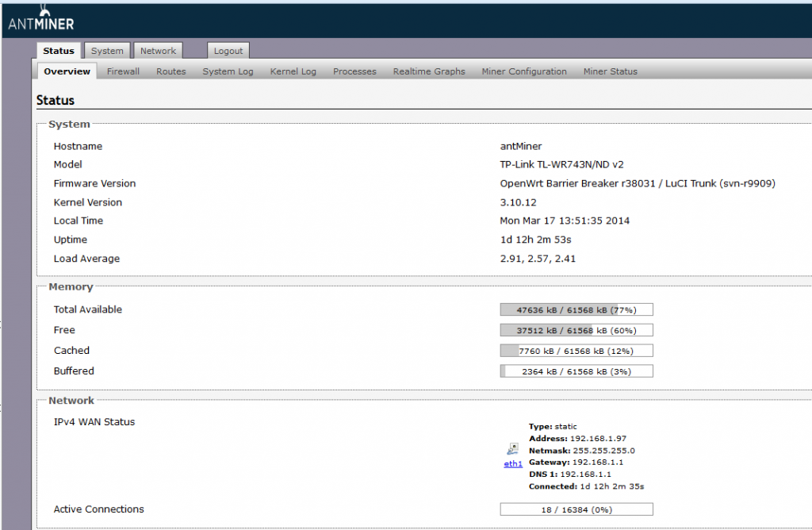Image resolution: width=812 pixels, height=530 pixels.
Task: Click the Total Available memory bar
Action: click(x=576, y=309)
